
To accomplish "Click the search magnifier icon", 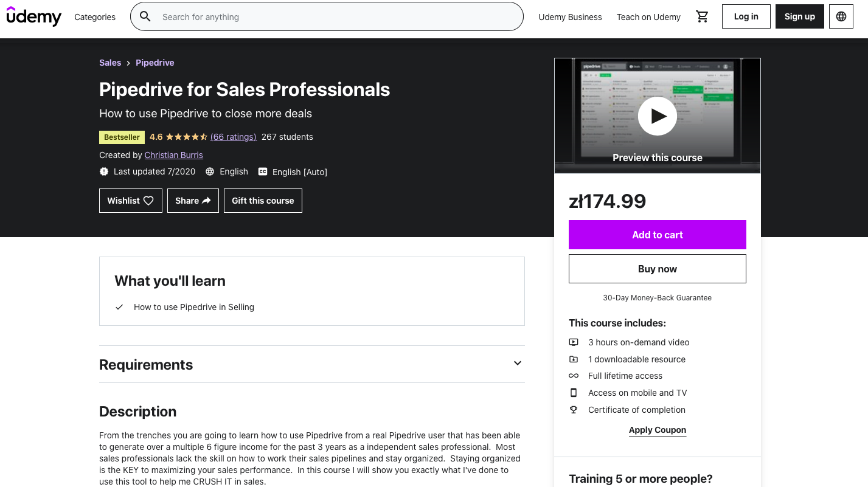I will coord(145,16).
